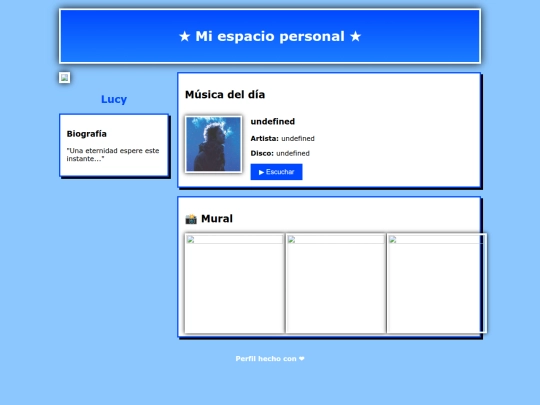Open the album cover thumbnail
The height and width of the screenshot is (405, 540).
click(x=214, y=144)
